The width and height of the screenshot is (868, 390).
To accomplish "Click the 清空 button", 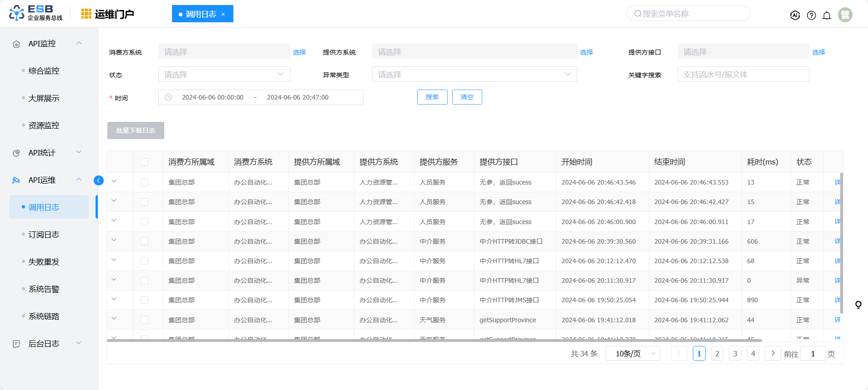I will tap(467, 97).
